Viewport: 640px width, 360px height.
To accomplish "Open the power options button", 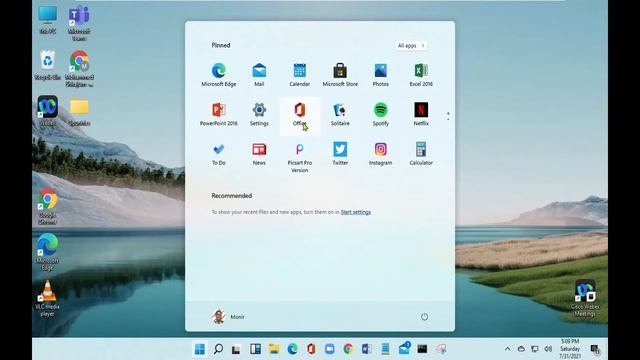I will (424, 317).
